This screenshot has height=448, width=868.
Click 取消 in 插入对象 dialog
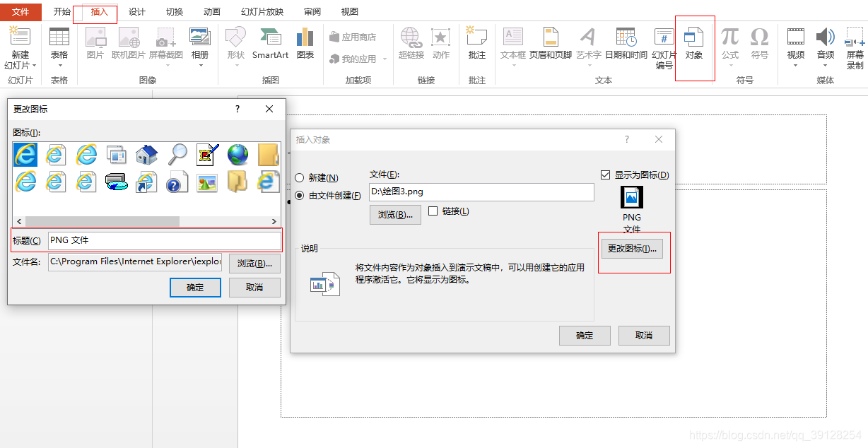point(644,336)
